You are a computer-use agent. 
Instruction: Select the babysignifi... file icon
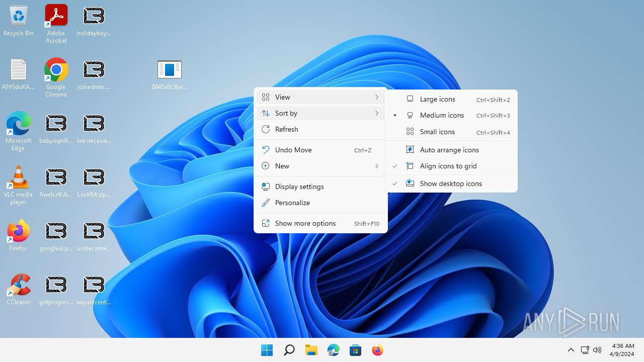[x=56, y=129]
